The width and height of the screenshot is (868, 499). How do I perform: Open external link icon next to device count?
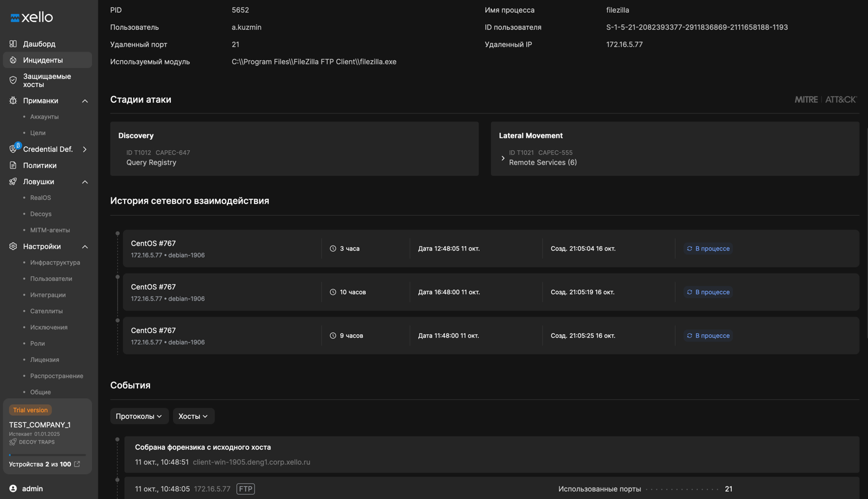coord(77,464)
